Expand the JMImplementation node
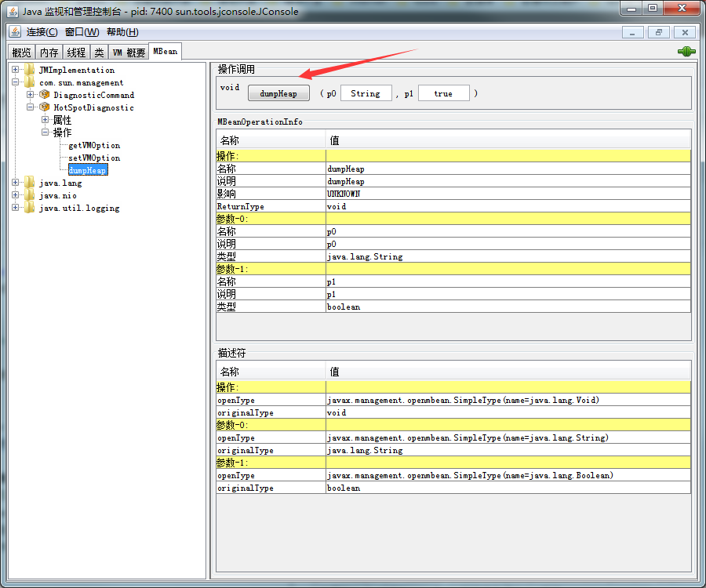 click(16, 70)
